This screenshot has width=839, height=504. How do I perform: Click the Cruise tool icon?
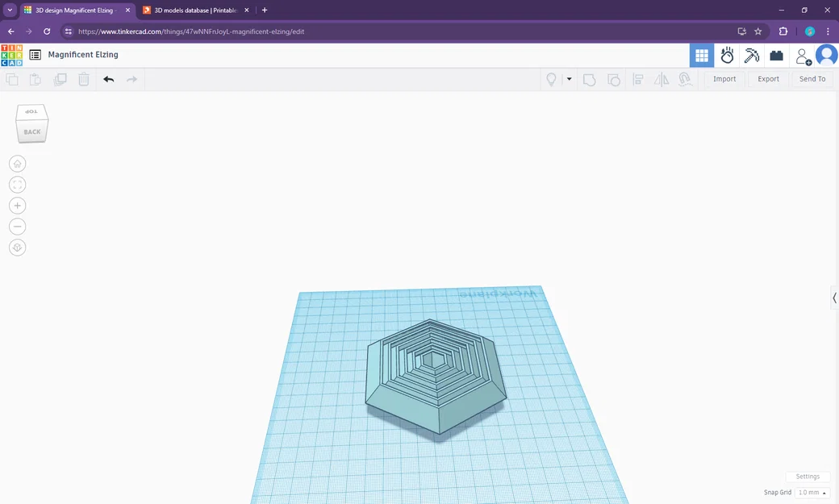(x=685, y=80)
